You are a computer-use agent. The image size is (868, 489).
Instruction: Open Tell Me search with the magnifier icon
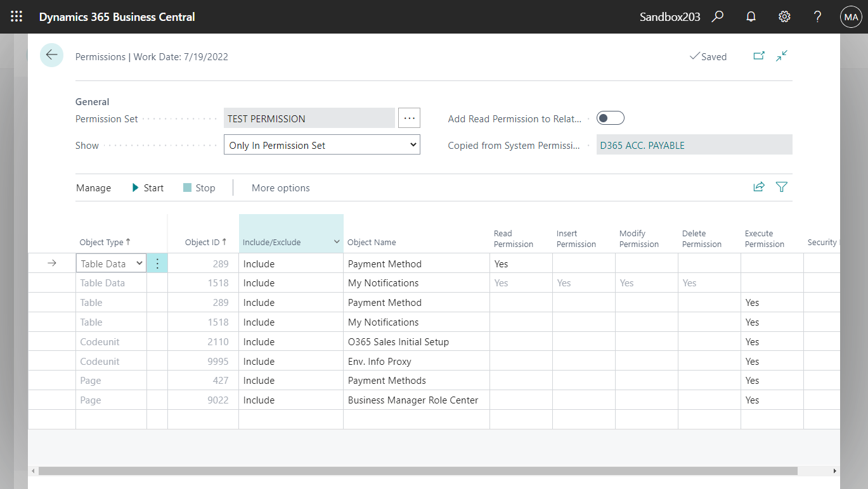tap(717, 16)
